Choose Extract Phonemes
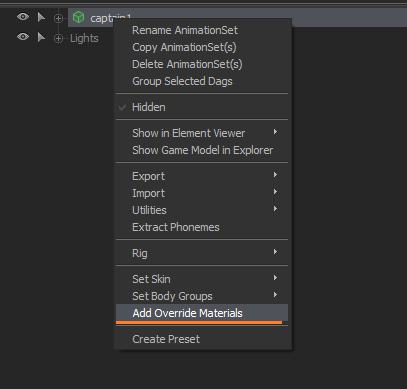Viewport: 407px width, 389px height. click(202, 227)
